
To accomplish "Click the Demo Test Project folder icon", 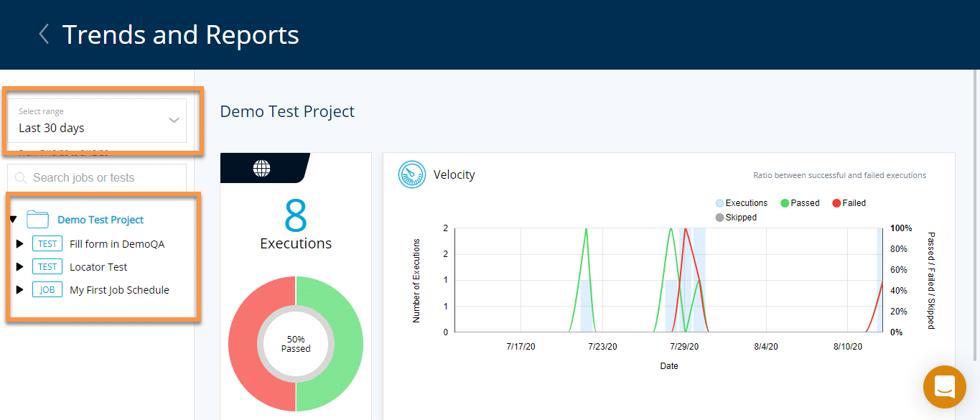I will (x=37, y=220).
